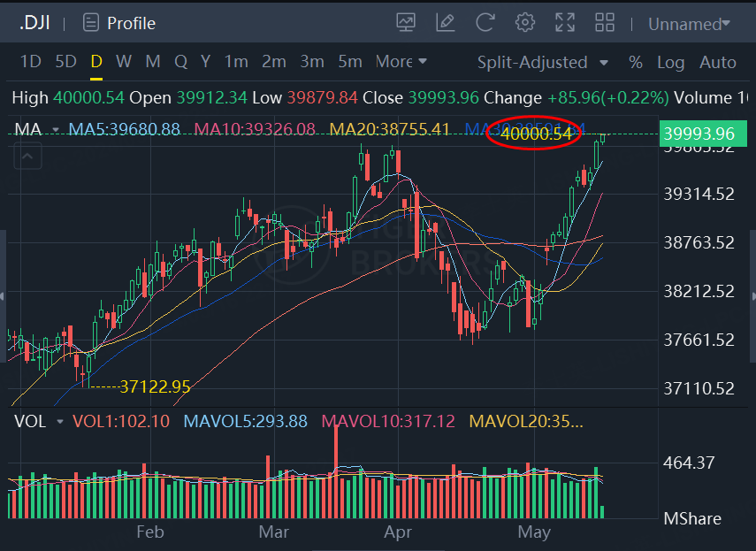The height and width of the screenshot is (551, 756).
Task: Click the 37110.52 price axis label
Action: [x=699, y=388]
